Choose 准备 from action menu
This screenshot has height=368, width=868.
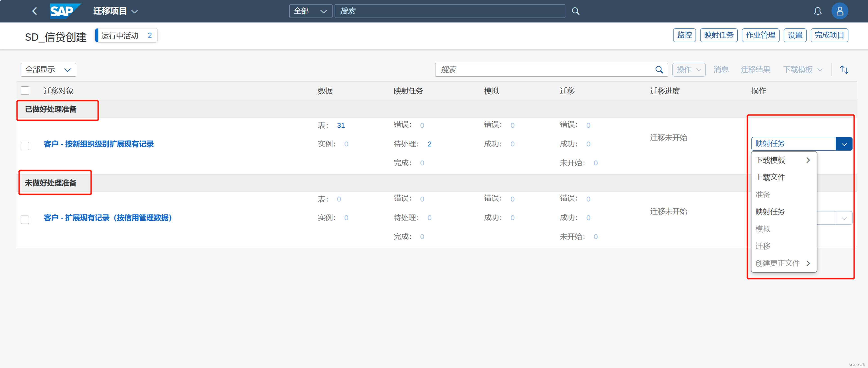pyautogui.click(x=783, y=194)
